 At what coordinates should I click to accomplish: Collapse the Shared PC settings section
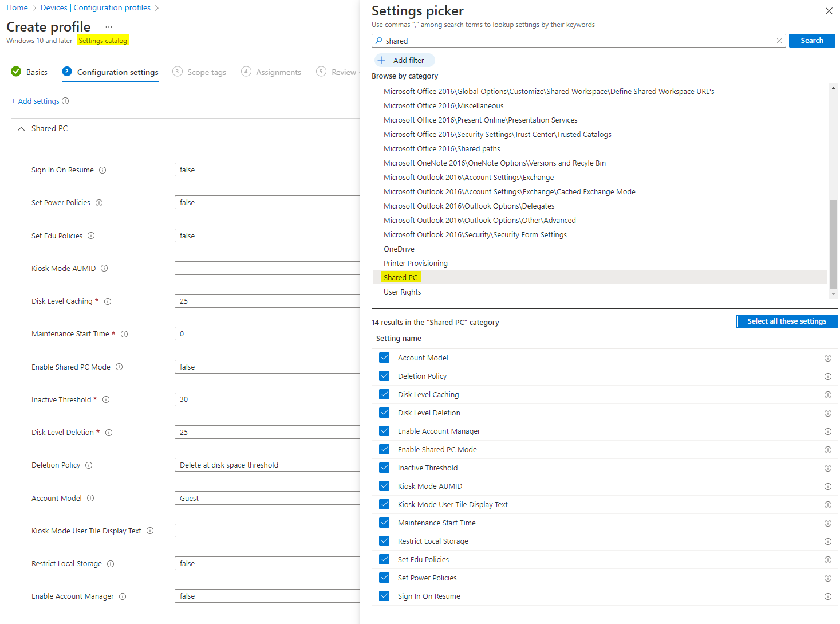21,128
